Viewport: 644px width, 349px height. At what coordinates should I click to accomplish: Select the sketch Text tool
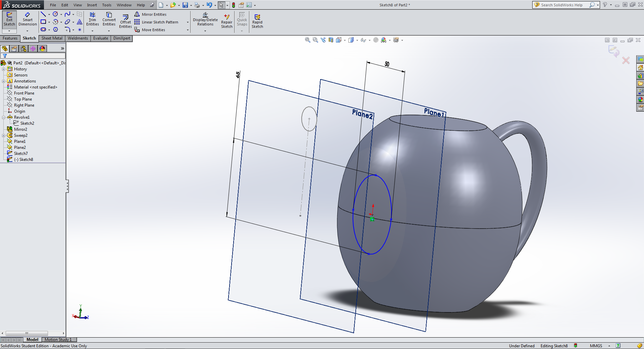[x=80, y=22]
